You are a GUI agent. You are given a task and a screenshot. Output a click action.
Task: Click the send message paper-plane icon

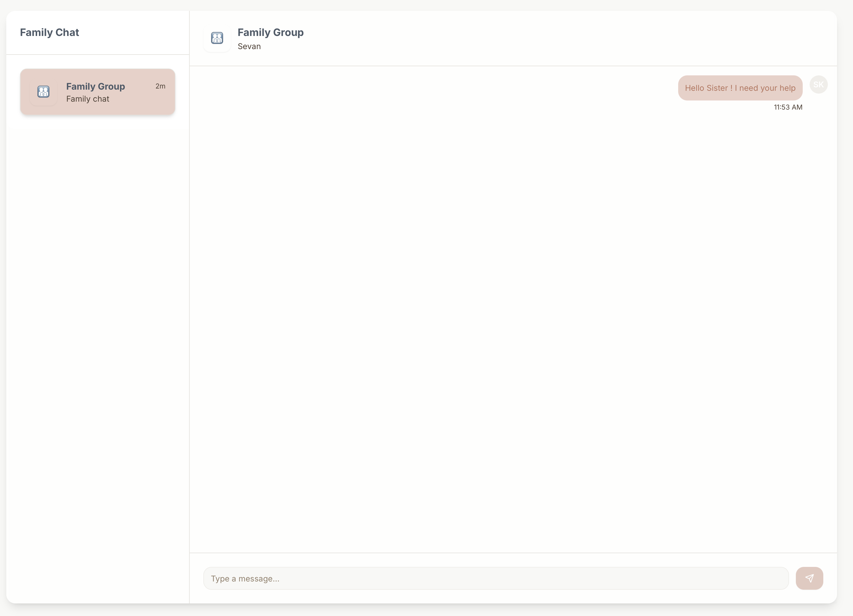tap(809, 578)
